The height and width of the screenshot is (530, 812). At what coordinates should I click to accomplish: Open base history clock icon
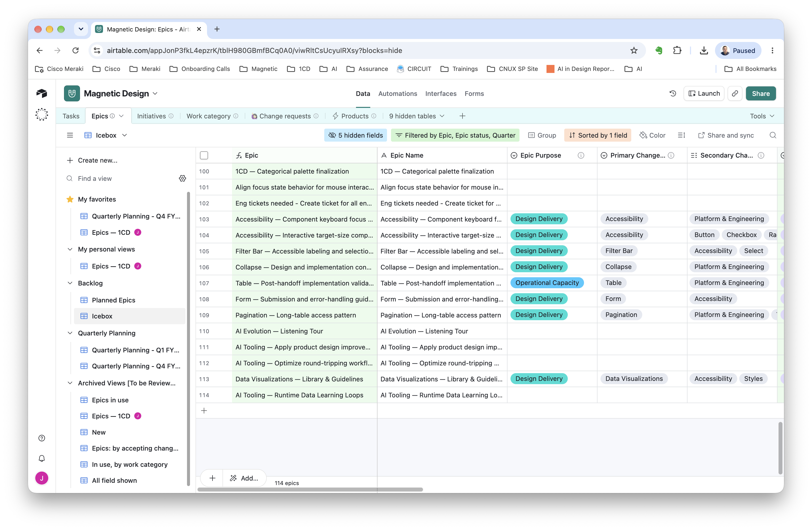(673, 93)
